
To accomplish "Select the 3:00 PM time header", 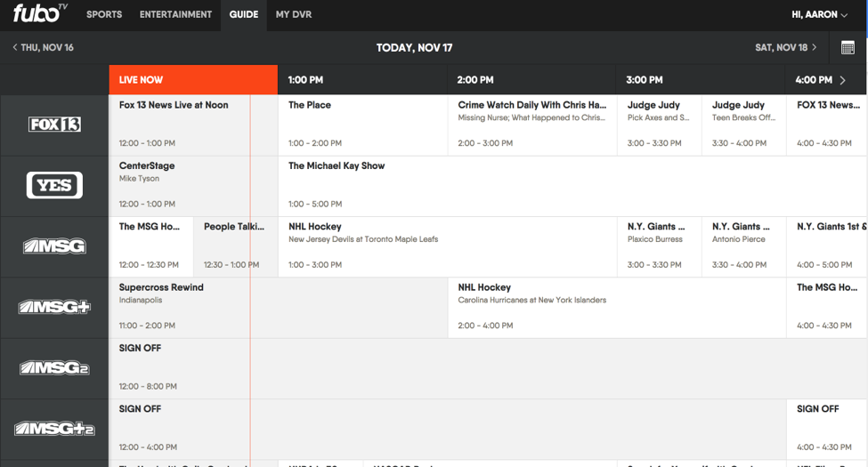I will coord(701,80).
